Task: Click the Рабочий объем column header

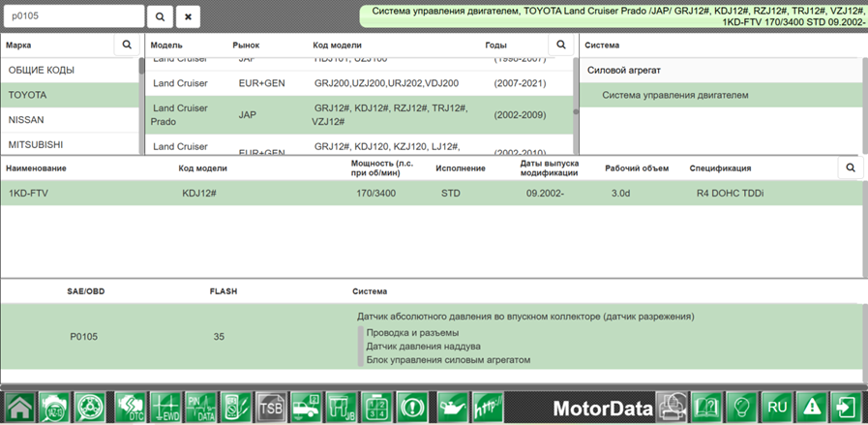Action: pos(637,167)
